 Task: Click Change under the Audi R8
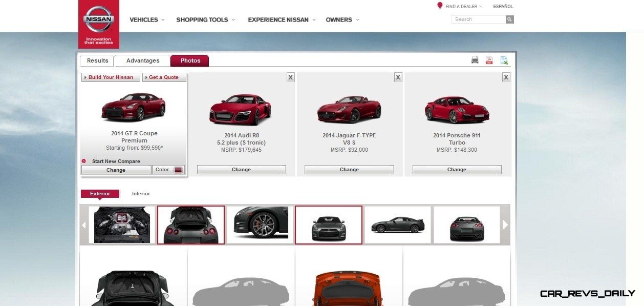pyautogui.click(x=241, y=170)
